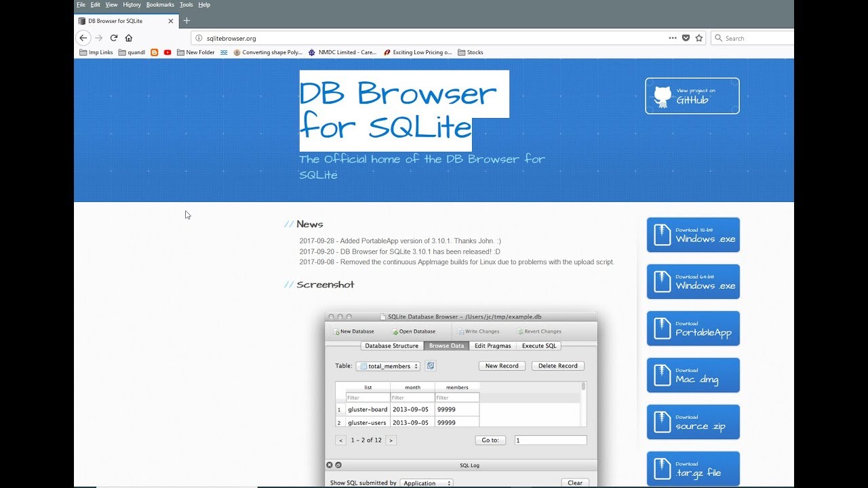Click the Screenshot section heading
Screen dimensions: 868x488
point(325,285)
